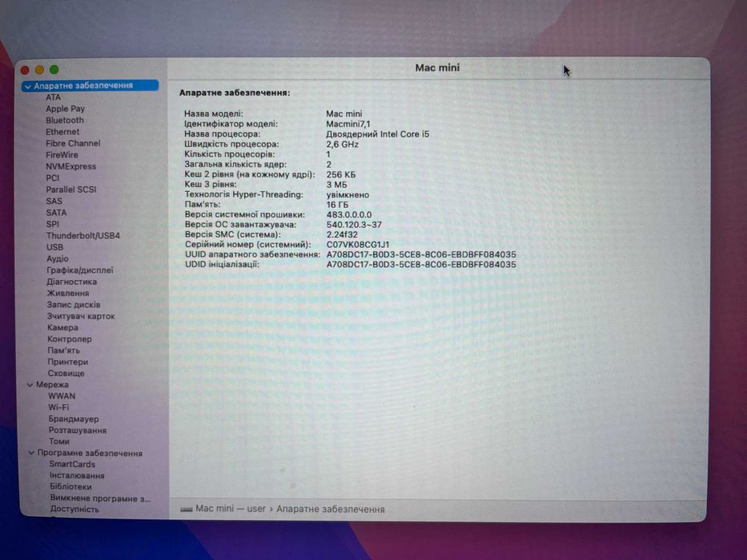Open NVMExpress in the sidebar
The image size is (747, 560).
[71, 166]
